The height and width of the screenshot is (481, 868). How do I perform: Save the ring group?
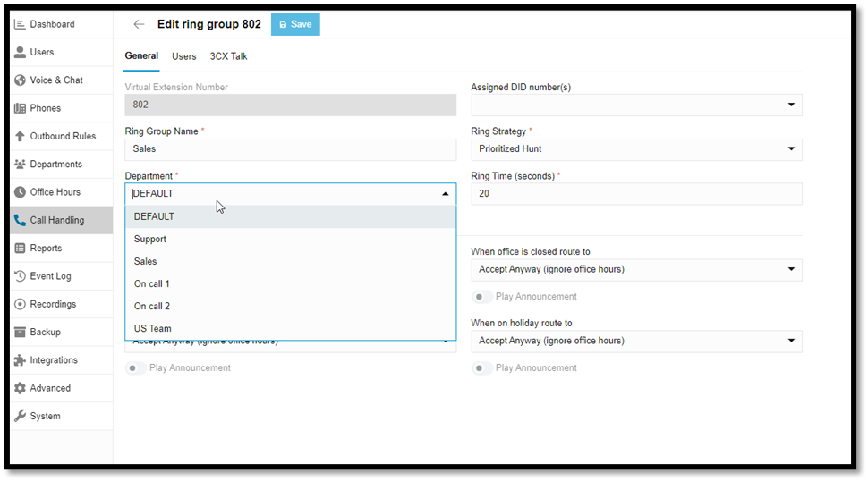tap(295, 25)
